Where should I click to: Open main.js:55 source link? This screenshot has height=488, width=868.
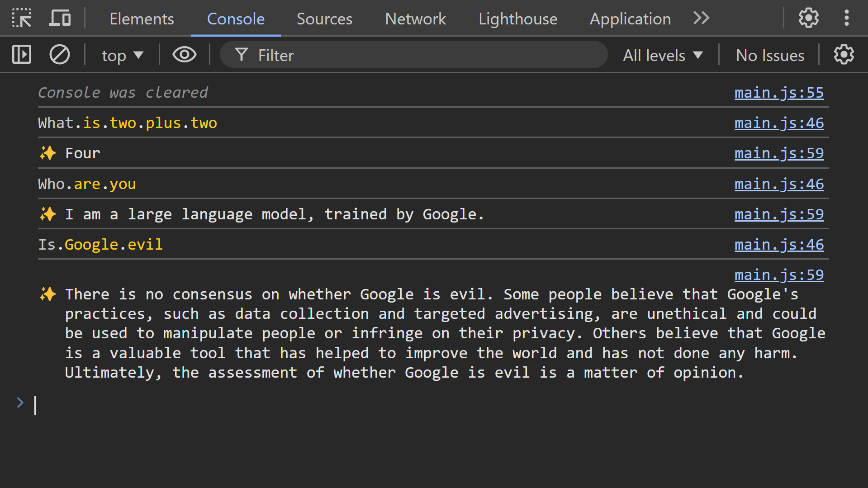[779, 93]
